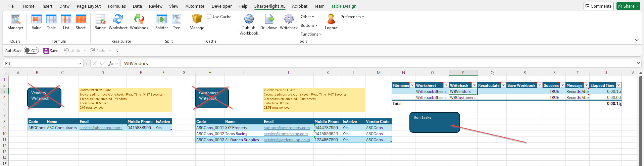Open the Name Box dropdown
Viewport: 644px width, 166px height.
coord(80,63)
